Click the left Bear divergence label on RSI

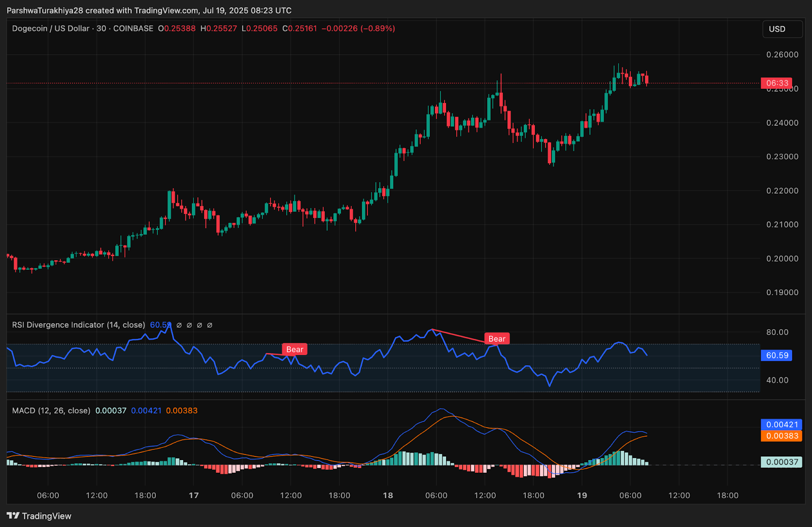pos(294,349)
